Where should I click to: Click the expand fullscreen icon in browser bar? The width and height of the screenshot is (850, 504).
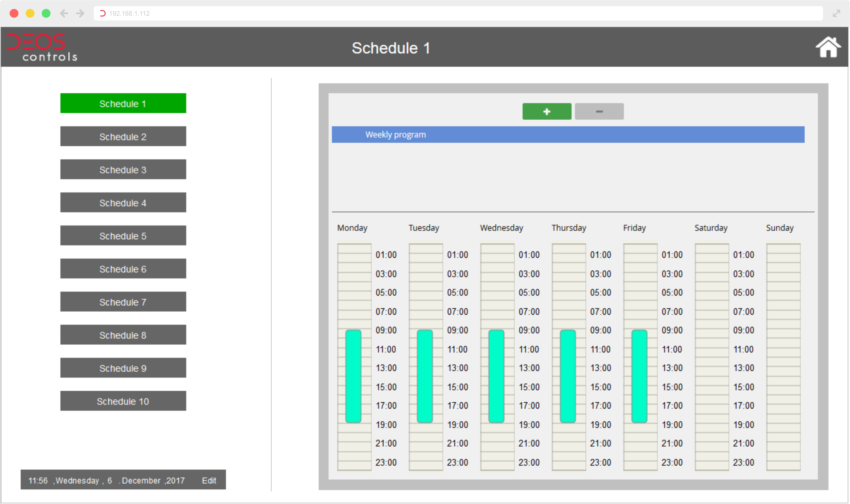836,13
